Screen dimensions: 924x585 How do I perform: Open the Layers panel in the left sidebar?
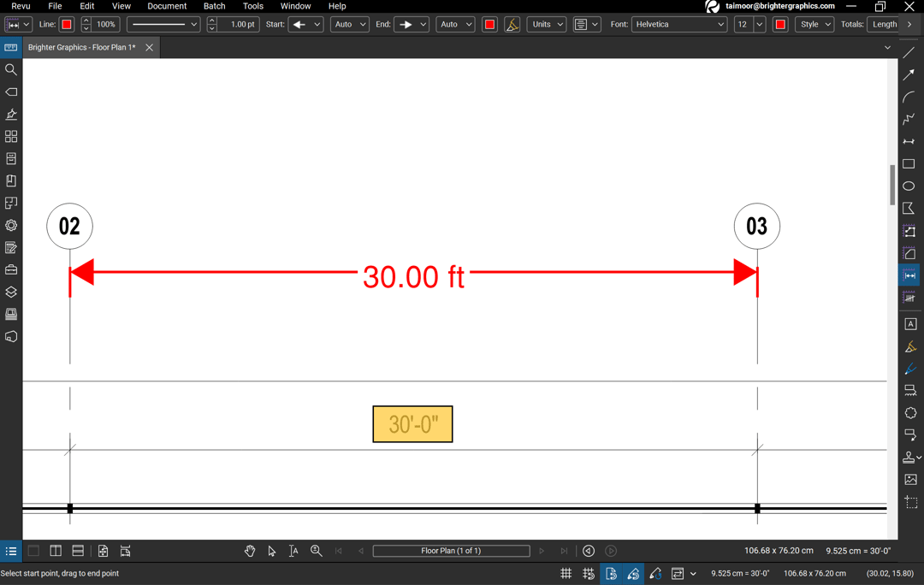(10, 292)
